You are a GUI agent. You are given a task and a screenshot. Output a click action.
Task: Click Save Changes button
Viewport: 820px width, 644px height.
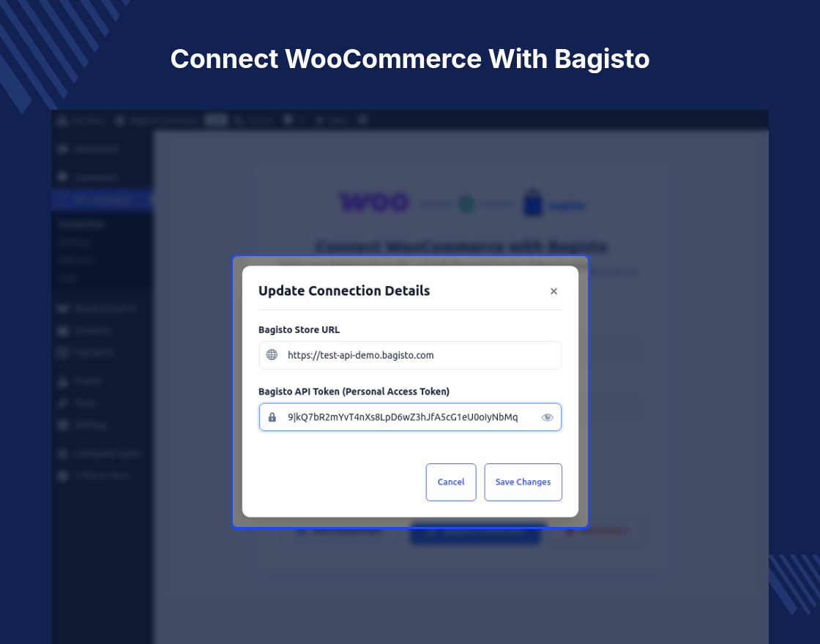(523, 482)
